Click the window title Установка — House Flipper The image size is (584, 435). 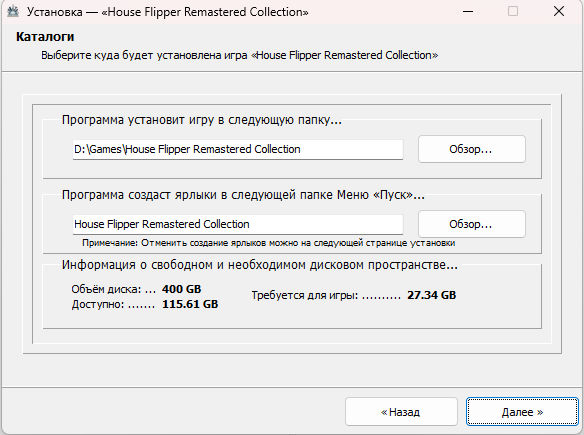(168, 12)
